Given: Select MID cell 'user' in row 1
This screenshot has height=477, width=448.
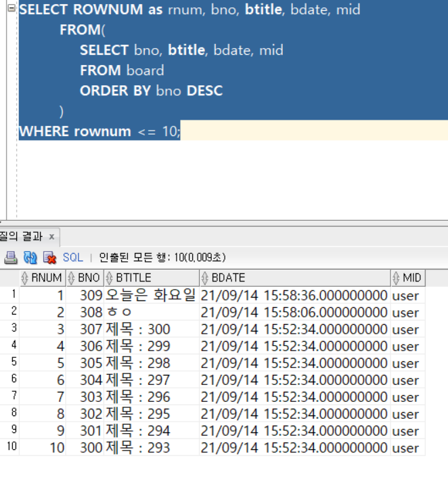Looking at the screenshot, I should point(408,295).
